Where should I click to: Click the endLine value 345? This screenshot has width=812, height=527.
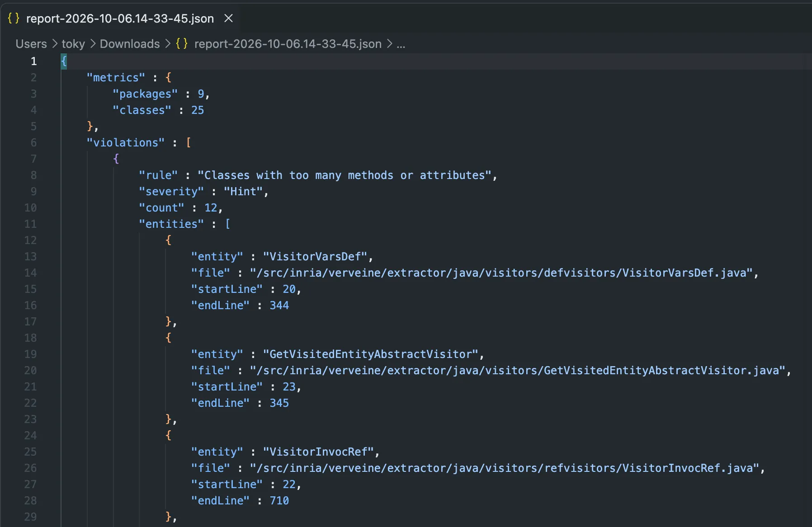(x=279, y=403)
